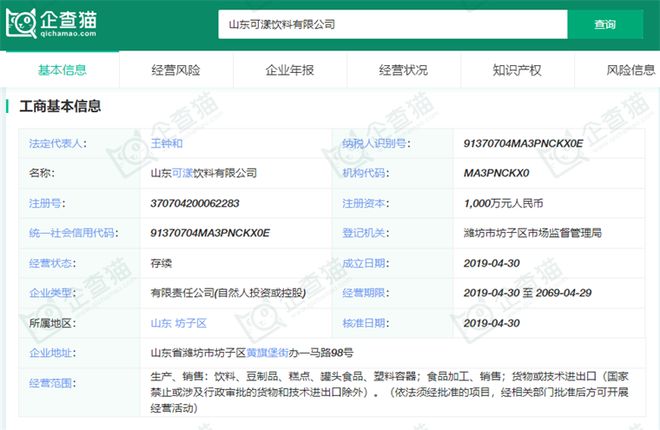Click the 经营状态 label

(x=52, y=263)
